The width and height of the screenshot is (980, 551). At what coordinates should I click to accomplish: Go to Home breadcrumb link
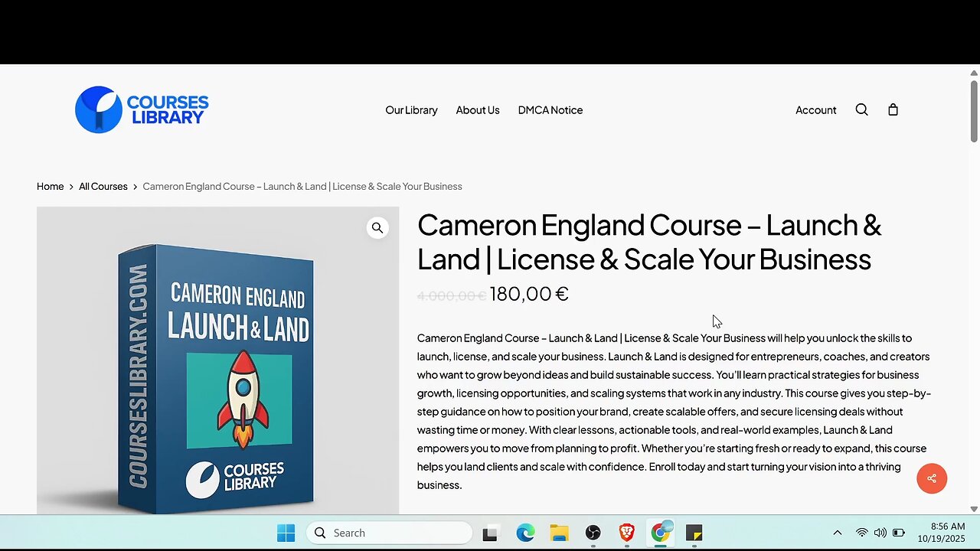coord(50,186)
